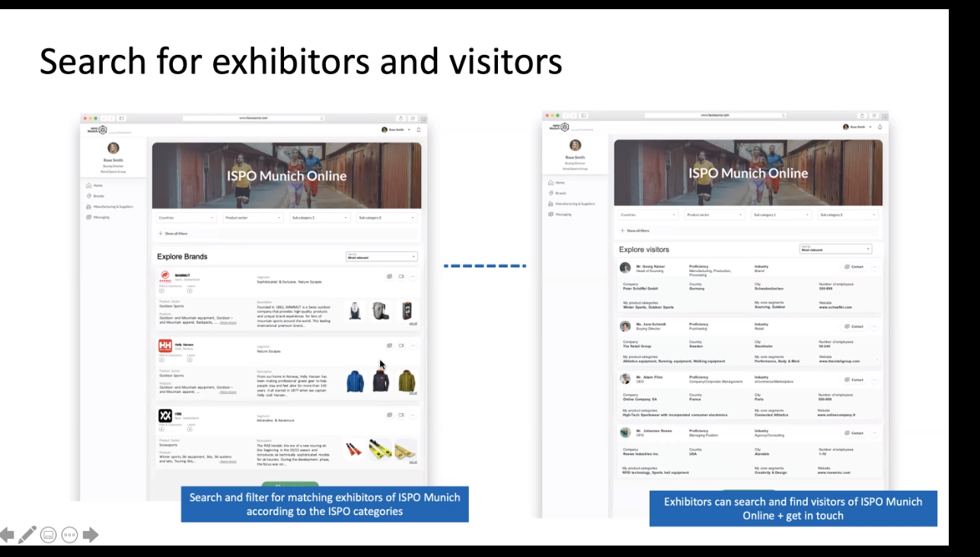Click address bar in Explore visitors browser window

(x=716, y=115)
